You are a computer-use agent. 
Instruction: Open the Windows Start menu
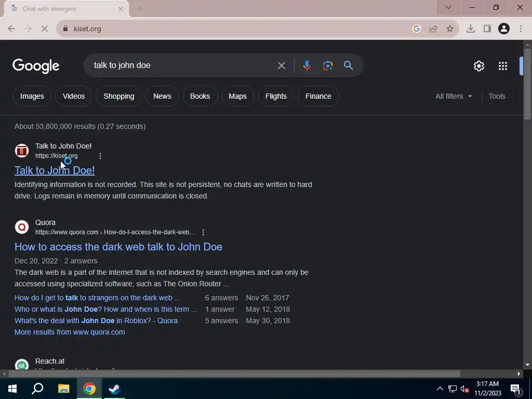click(12, 389)
